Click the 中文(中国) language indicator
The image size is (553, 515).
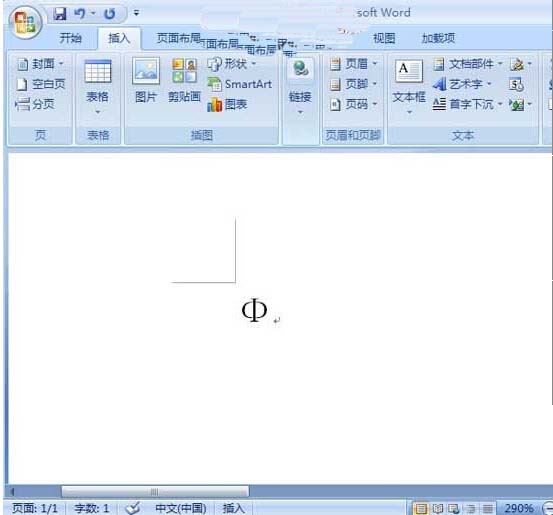click(181, 508)
